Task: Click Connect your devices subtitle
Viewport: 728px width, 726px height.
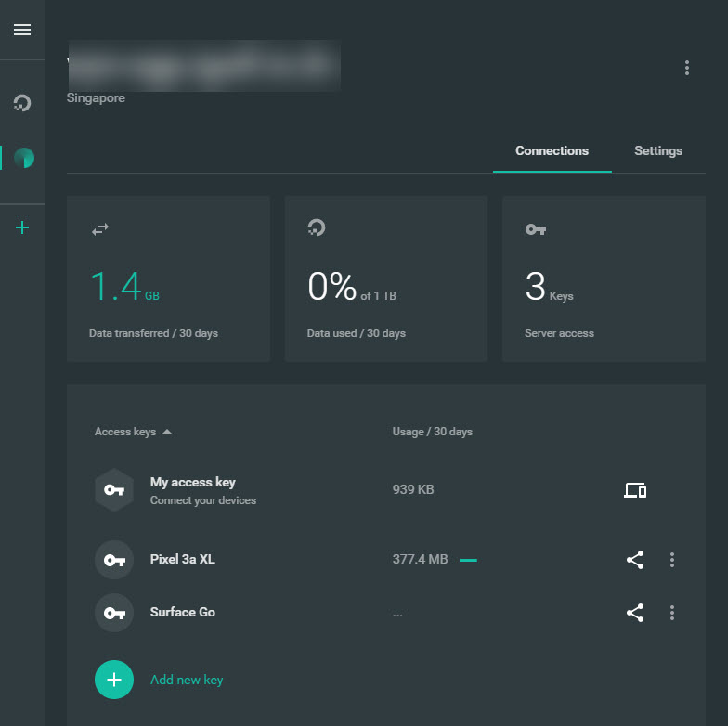Action: click(x=202, y=500)
